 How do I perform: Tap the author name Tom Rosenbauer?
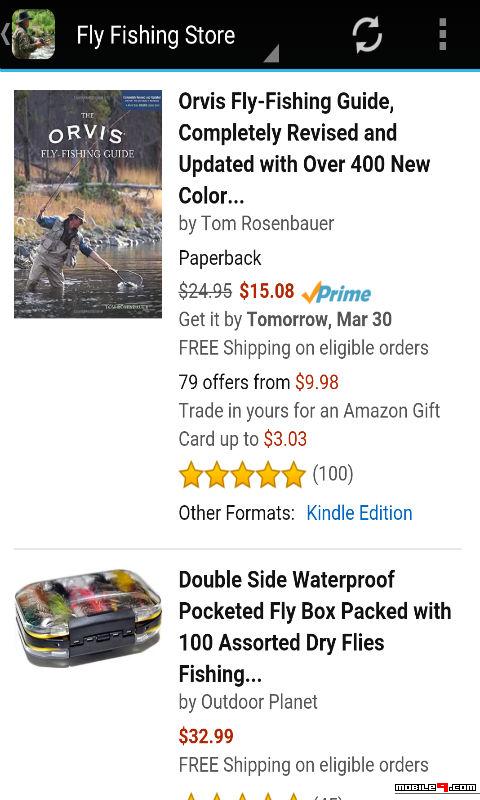coord(268,223)
